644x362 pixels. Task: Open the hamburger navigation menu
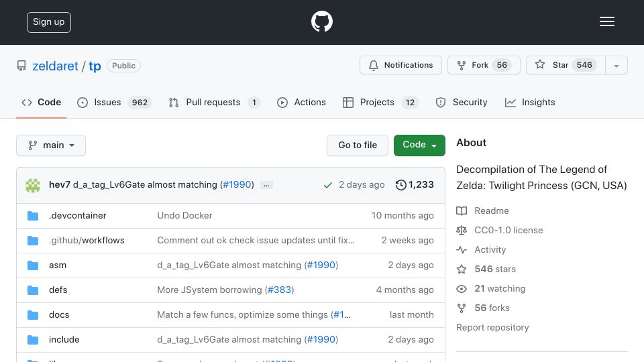click(x=606, y=21)
